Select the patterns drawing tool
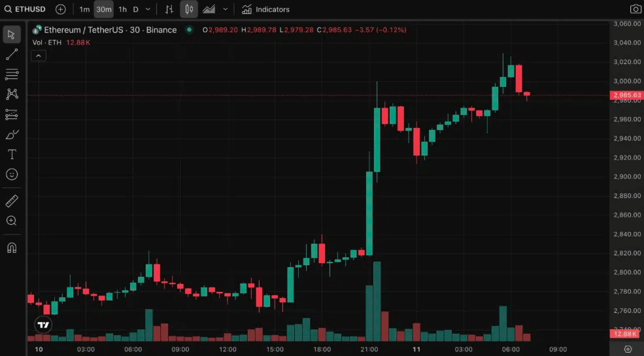644x356 pixels. click(12, 94)
